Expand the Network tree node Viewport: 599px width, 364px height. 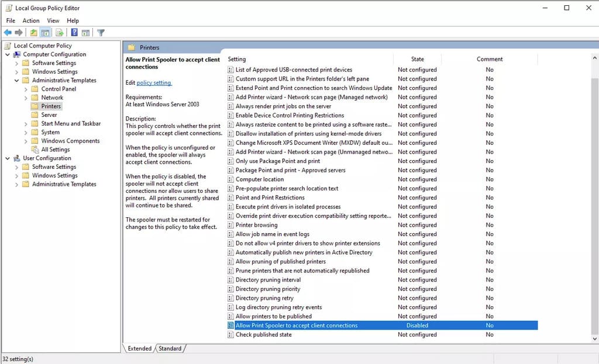[x=26, y=98]
